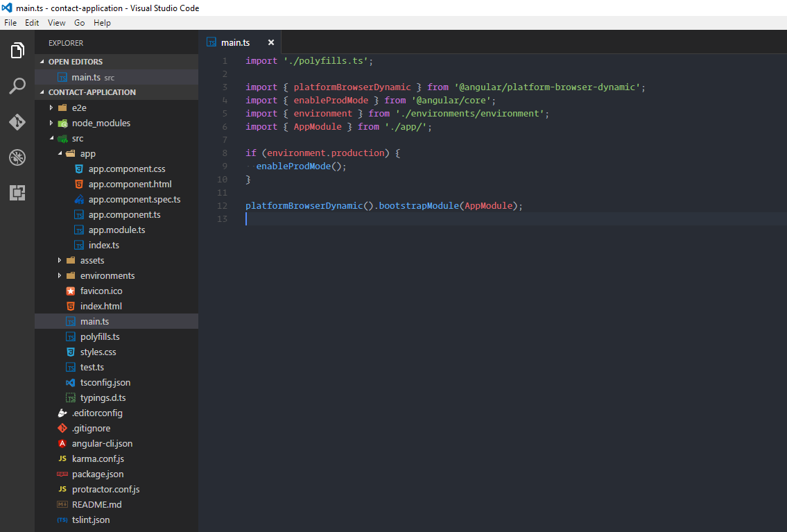Screen dimensions: 787x532
Task: Open the .gitignore file
Action: click(91, 428)
